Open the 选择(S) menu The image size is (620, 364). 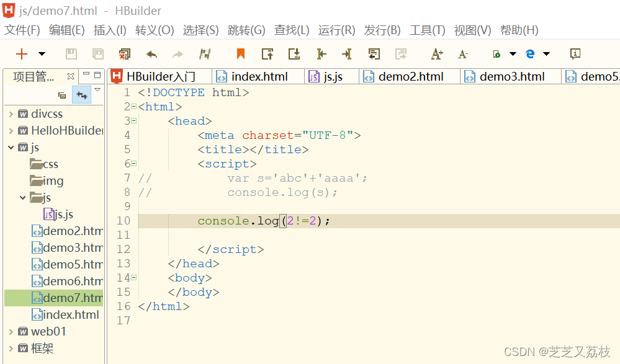[201, 30]
